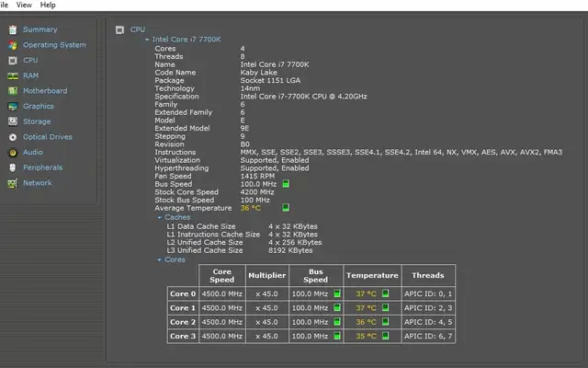This screenshot has width=588, height=368.
Task: Collapse the Cores section arrow
Action: (x=159, y=259)
